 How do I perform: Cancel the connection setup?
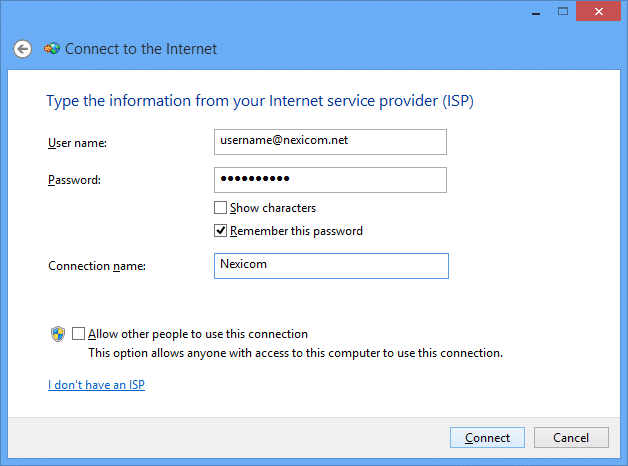click(571, 438)
